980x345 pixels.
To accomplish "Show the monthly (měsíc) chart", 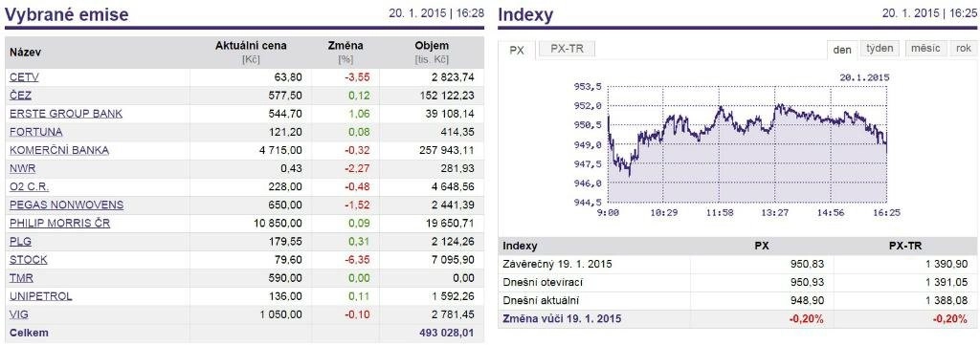I will pyautogui.click(x=925, y=49).
